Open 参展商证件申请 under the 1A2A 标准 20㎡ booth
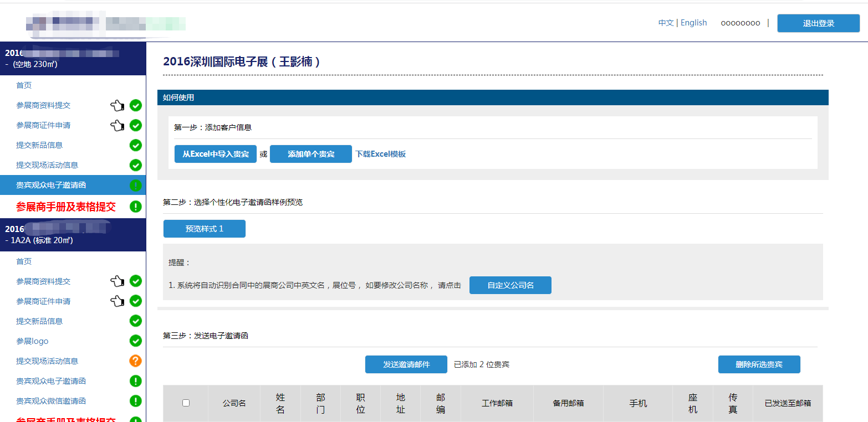 click(43, 301)
